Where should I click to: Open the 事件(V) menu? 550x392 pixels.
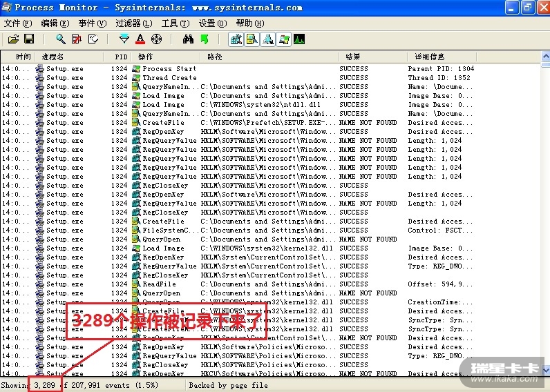point(93,23)
